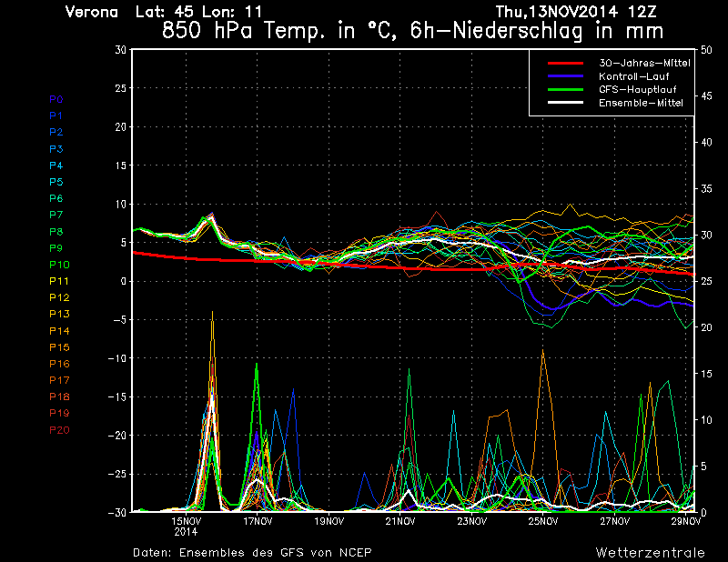Viewport: 728px width, 562px height.
Task: Click the "Lat: 45 Lon: 11" coordinates
Action: 198,12
